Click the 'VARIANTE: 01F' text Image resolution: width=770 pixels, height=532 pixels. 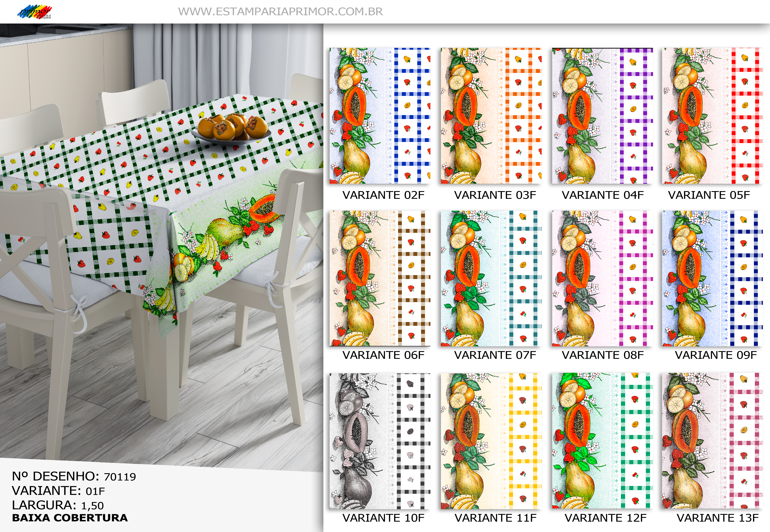pos(58,491)
